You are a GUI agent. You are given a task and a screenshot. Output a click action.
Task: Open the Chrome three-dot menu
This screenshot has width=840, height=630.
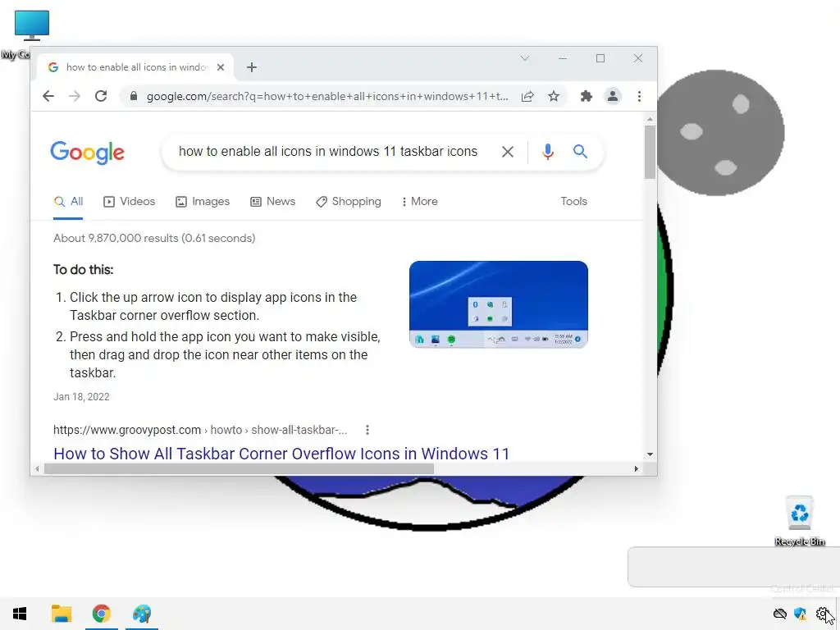[639, 96]
